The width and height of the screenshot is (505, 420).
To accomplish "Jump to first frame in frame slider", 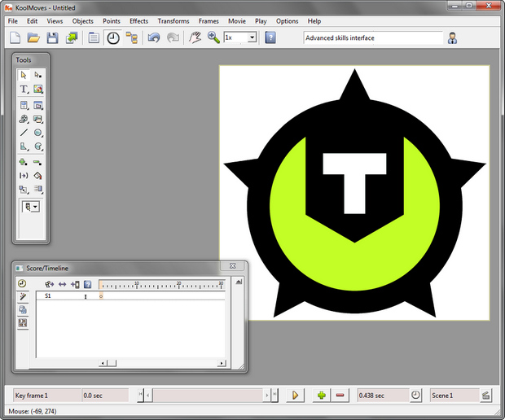I will coord(140,396).
